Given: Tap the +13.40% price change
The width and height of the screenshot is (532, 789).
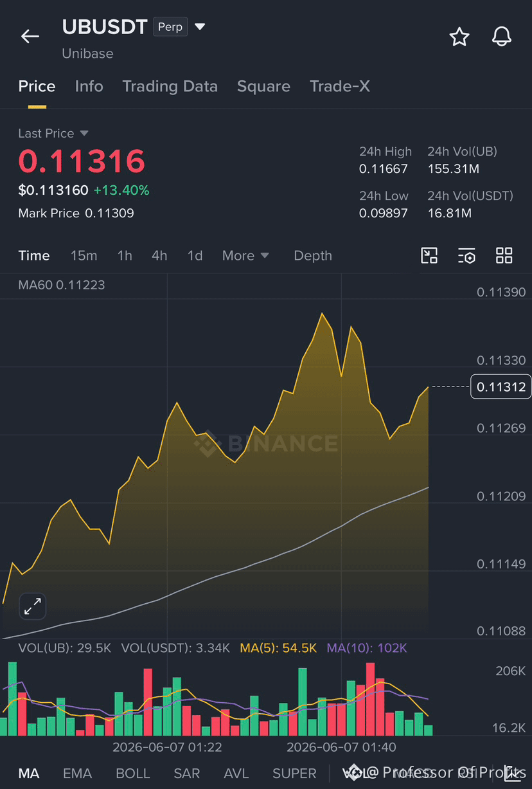Looking at the screenshot, I should tap(121, 190).
